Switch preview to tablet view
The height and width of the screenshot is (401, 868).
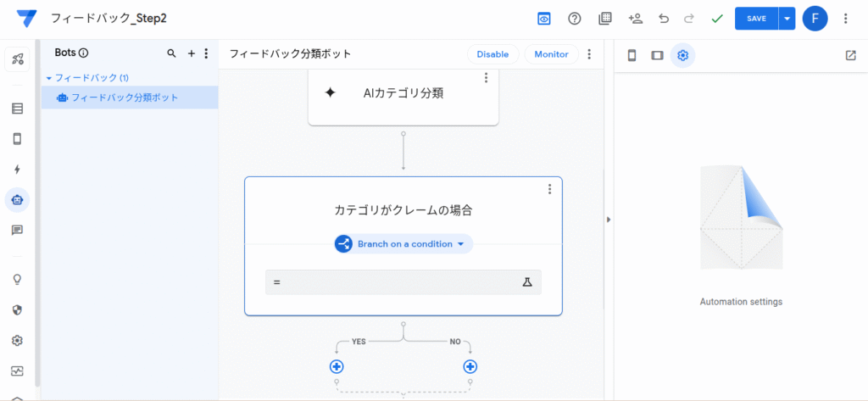point(657,55)
